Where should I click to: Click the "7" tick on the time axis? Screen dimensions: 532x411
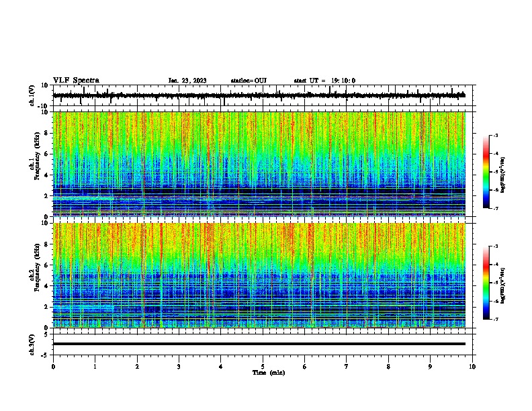347,367
